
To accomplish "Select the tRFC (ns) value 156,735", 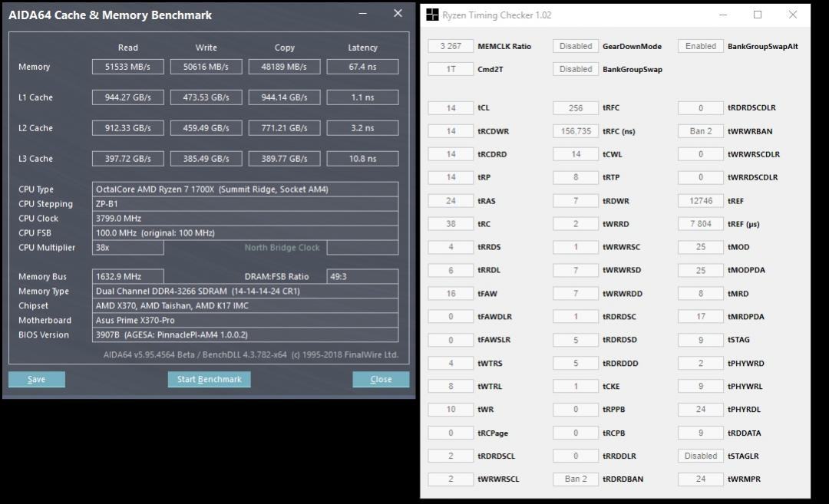I will [576, 131].
